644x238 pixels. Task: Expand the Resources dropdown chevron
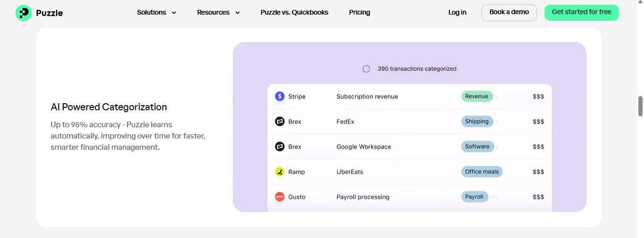238,13
